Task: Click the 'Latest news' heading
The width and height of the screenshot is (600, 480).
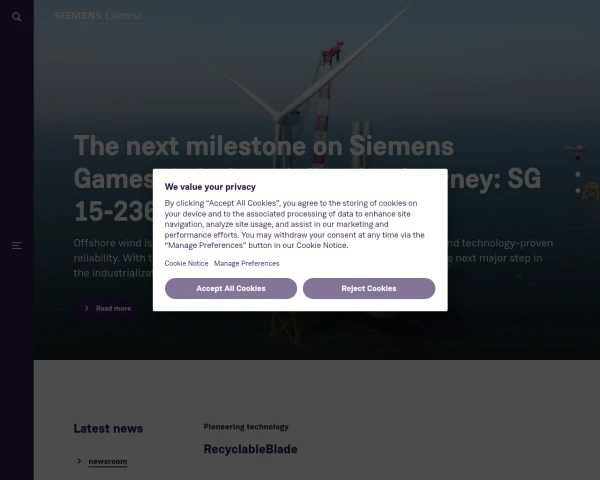Action: (x=108, y=429)
